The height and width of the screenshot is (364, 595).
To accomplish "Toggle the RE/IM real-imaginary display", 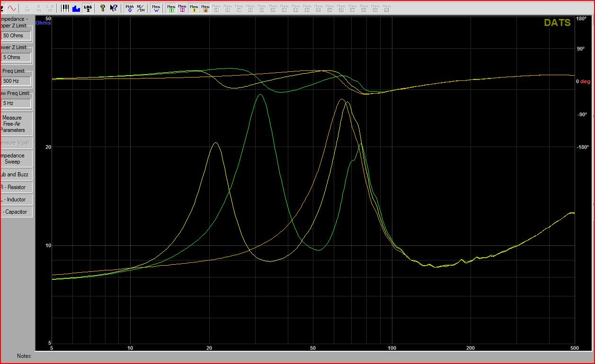I will pyautogui.click(x=141, y=8).
